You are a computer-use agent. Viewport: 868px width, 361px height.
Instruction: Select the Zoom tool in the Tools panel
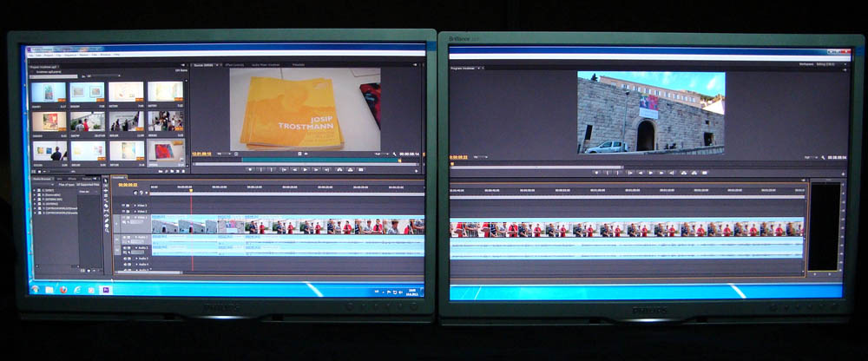click(106, 230)
